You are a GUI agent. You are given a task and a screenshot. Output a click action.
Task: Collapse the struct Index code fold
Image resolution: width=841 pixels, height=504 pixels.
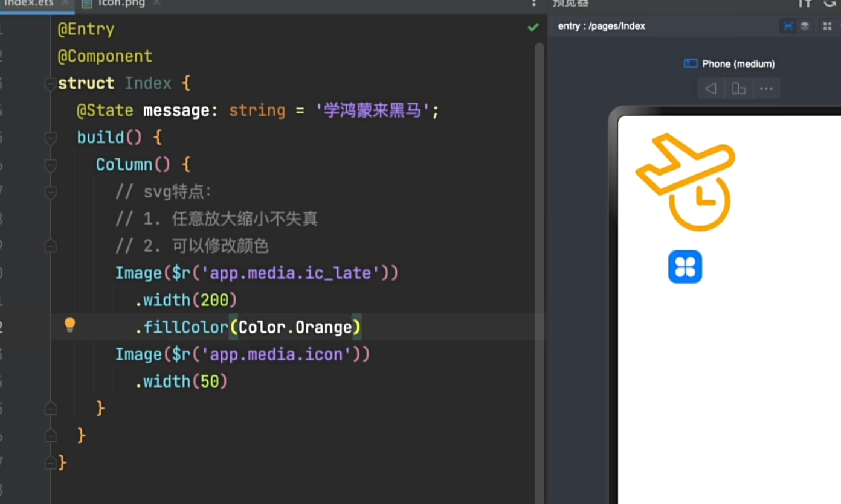point(51,84)
